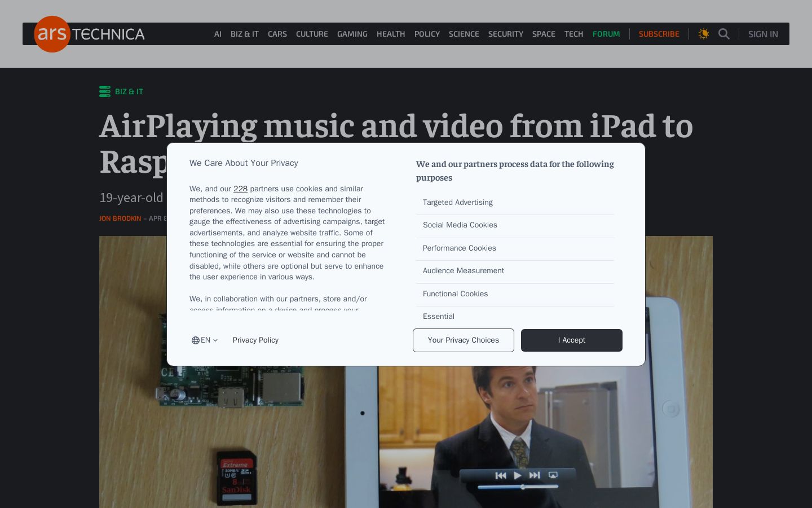Open the Culture nav section
Screen dimensions: 812x508
[312, 34]
